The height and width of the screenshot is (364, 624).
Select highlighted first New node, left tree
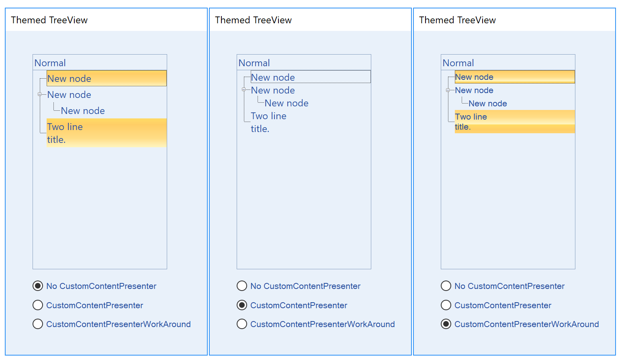coord(106,78)
